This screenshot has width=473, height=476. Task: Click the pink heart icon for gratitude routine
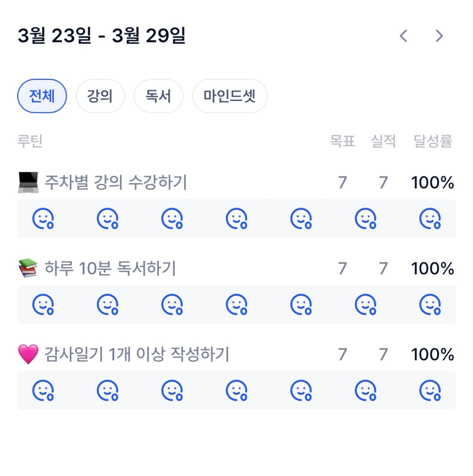(28, 354)
